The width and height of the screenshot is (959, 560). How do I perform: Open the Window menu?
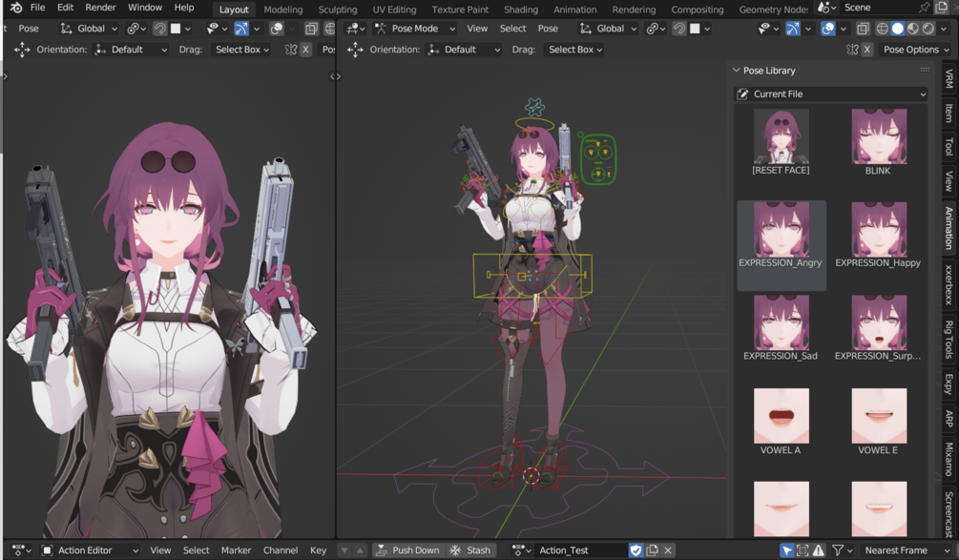coord(145,8)
